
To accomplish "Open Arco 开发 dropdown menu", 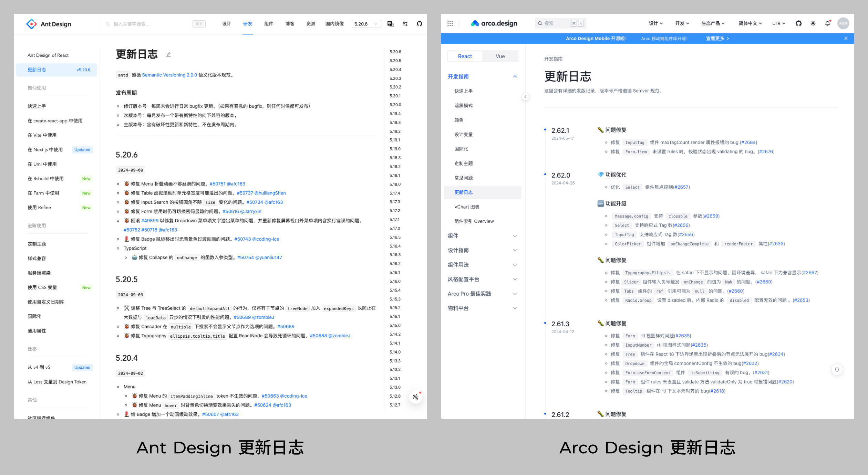I will click(682, 23).
